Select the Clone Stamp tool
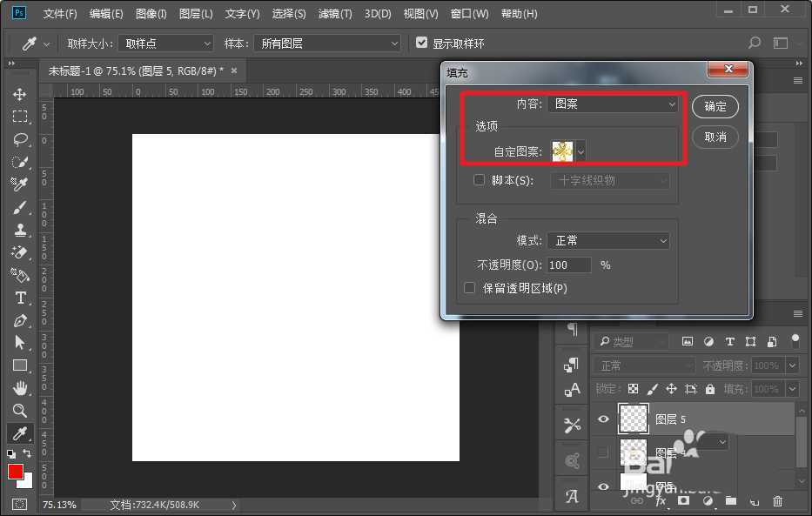This screenshot has width=812, height=516. tap(20, 231)
